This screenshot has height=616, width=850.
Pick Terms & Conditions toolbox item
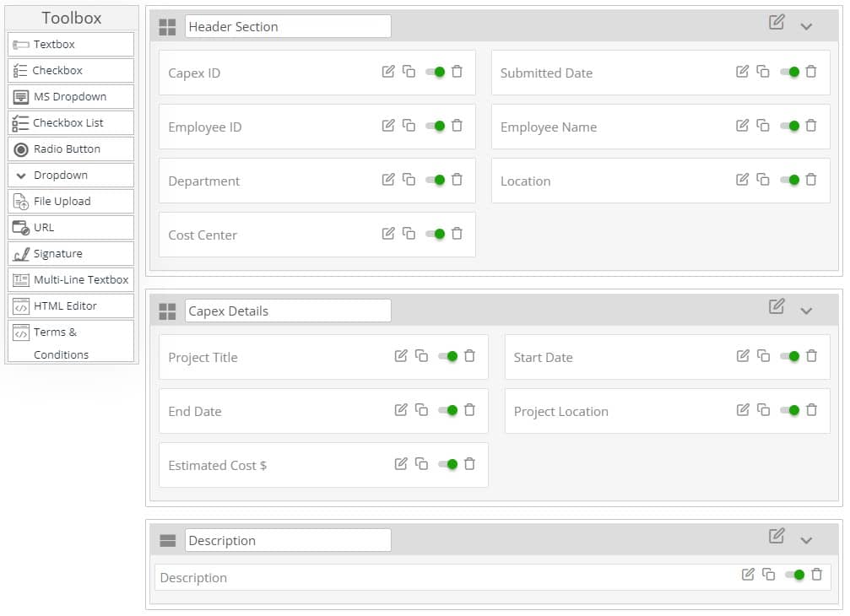(71, 341)
